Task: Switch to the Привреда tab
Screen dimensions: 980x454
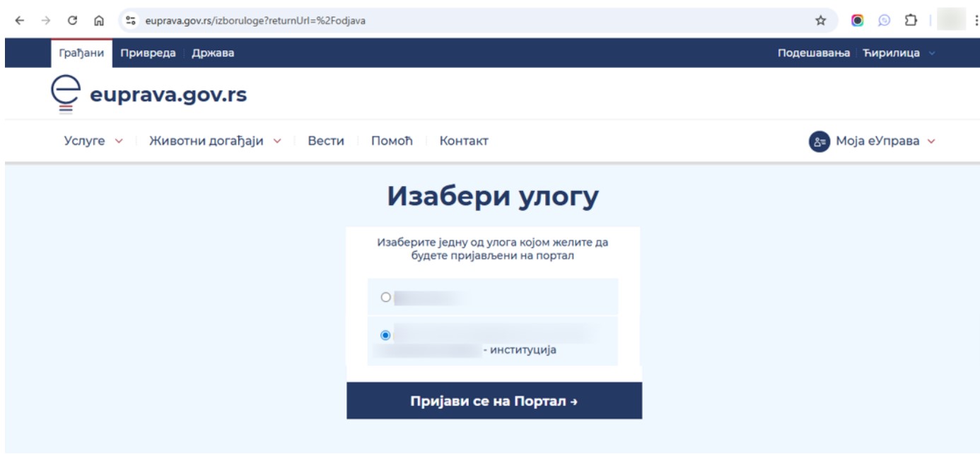Action: pyautogui.click(x=148, y=53)
